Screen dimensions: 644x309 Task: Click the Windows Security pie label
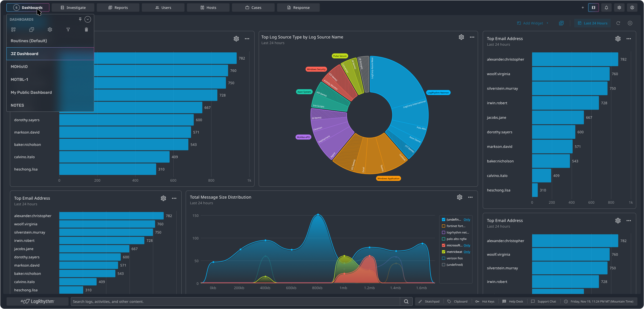click(316, 69)
